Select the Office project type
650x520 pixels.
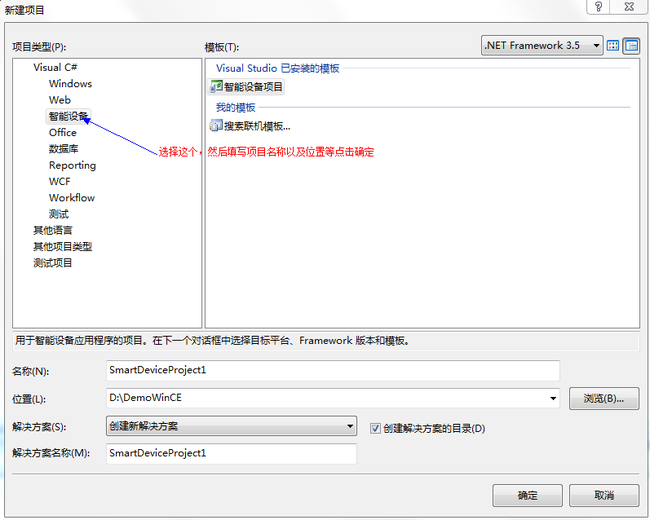tap(63, 133)
